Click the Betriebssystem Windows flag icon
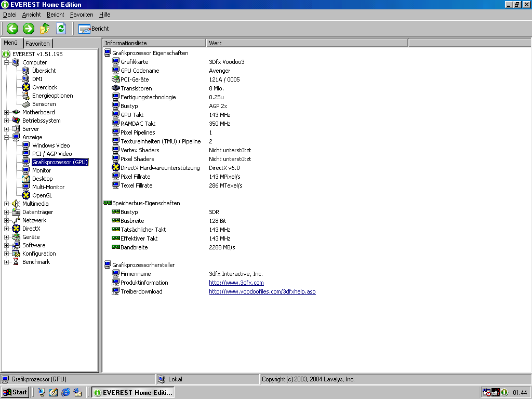The width and height of the screenshot is (532, 399). tap(16, 121)
